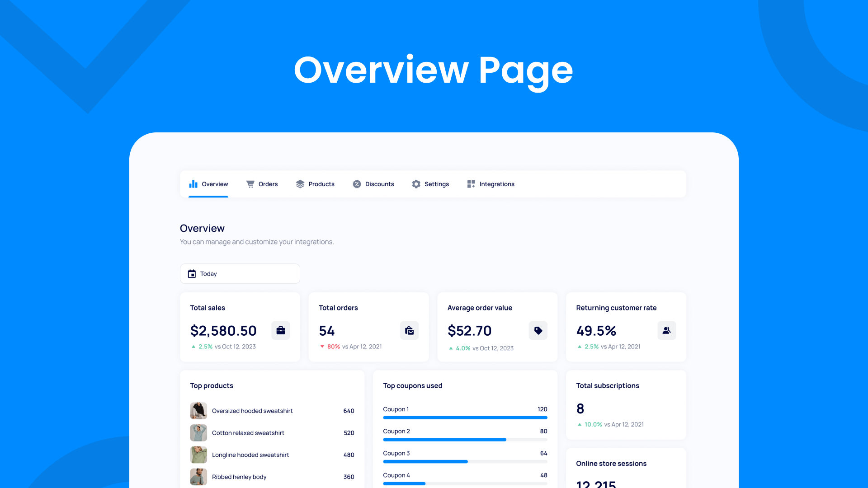Image resolution: width=868 pixels, height=488 pixels.
Task: Open the Today date range dropdown
Action: click(x=240, y=274)
